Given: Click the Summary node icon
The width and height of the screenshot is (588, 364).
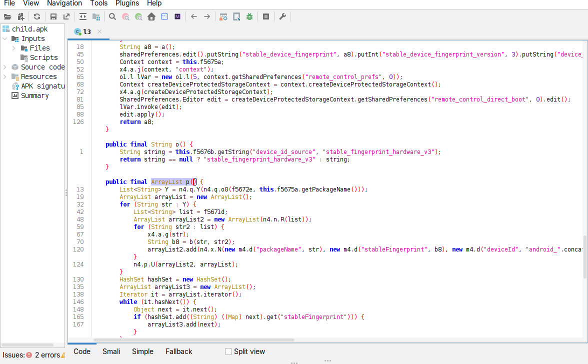Looking at the screenshot, I should [x=15, y=95].
